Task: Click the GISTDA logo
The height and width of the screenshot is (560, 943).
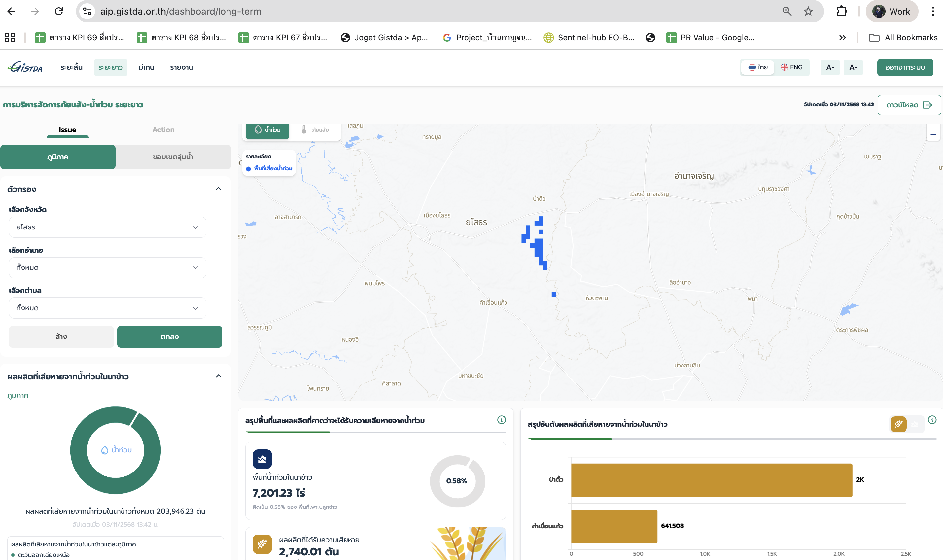Action: pyautogui.click(x=25, y=67)
